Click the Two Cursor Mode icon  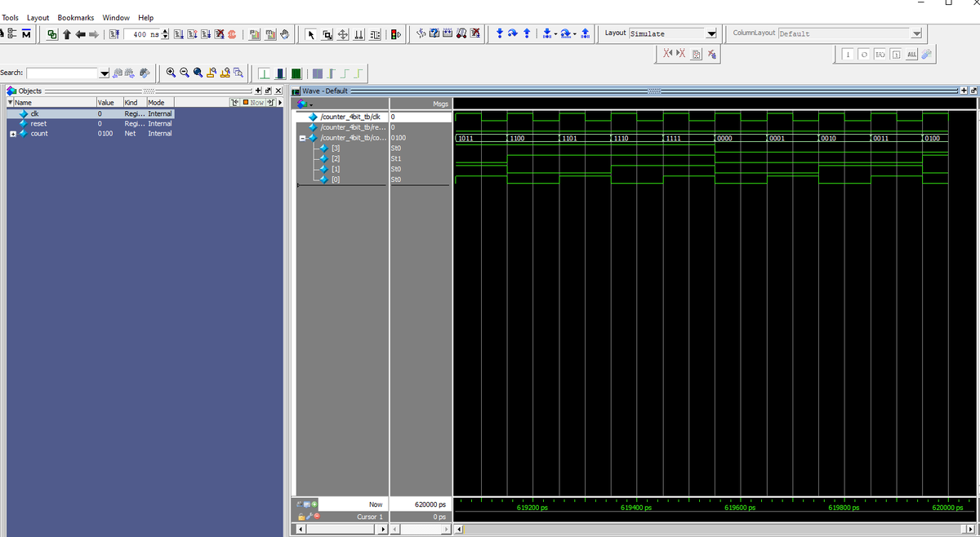point(358,34)
